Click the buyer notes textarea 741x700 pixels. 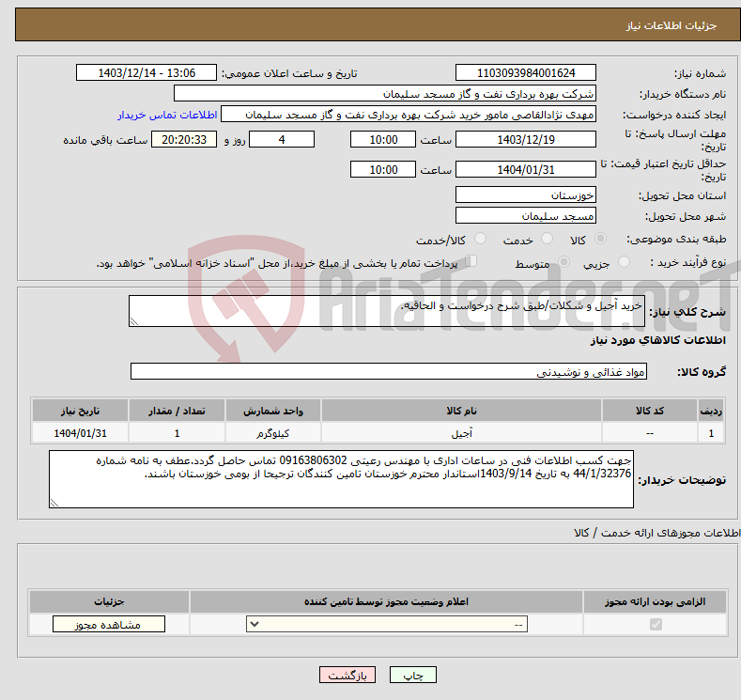pyautogui.click(x=341, y=479)
